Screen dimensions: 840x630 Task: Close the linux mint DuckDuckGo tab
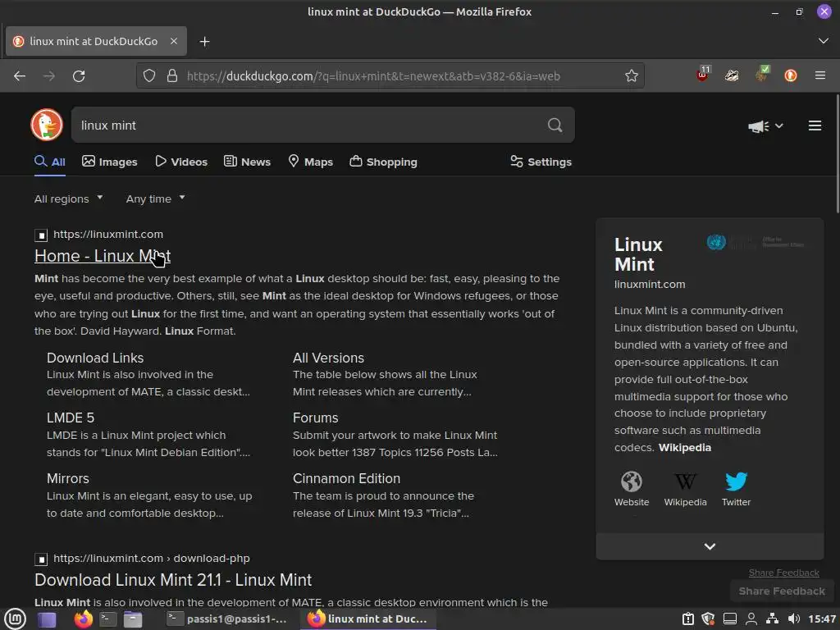click(174, 41)
